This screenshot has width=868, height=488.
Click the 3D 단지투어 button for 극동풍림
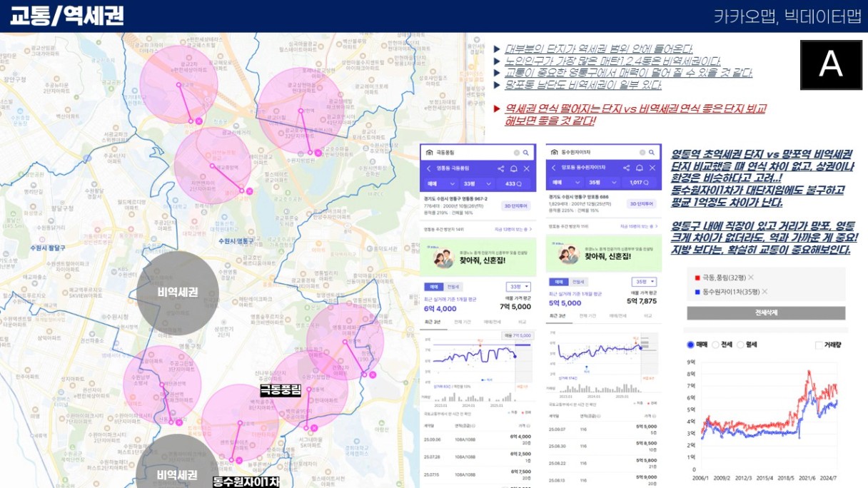click(x=515, y=205)
